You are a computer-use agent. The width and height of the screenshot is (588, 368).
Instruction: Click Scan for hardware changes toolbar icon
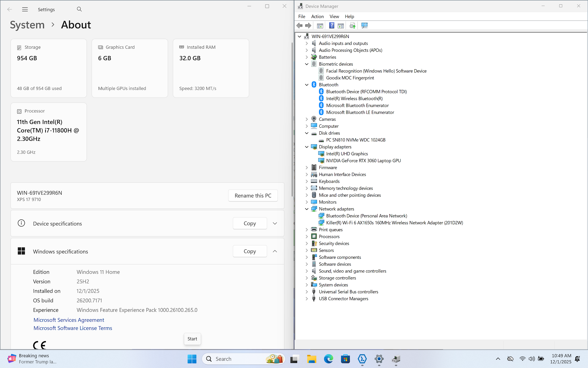click(x=364, y=26)
